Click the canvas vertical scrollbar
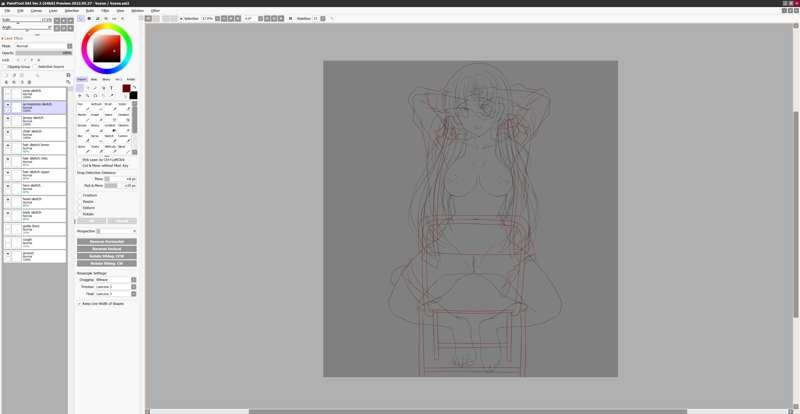Screen dimensions: 800x414 [x=796, y=214]
